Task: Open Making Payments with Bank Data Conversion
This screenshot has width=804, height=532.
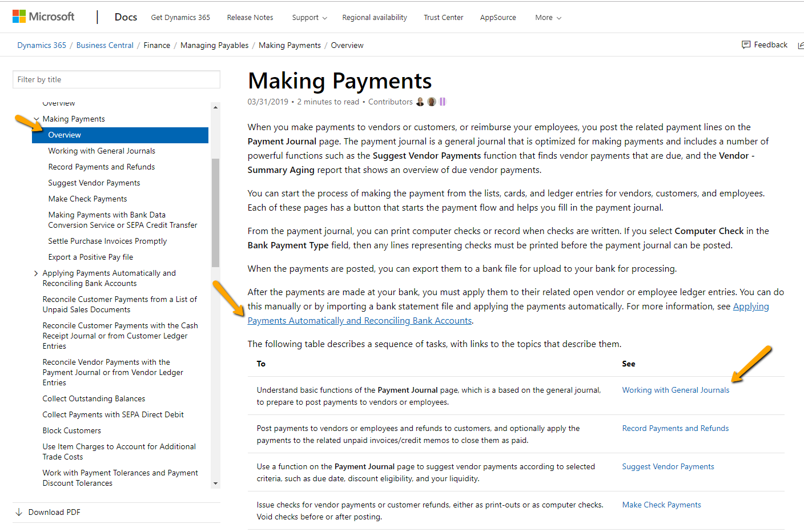Action: click(123, 220)
